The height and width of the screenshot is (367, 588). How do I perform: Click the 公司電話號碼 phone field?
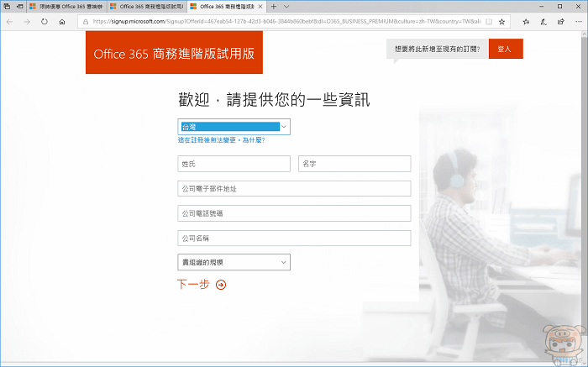click(294, 213)
